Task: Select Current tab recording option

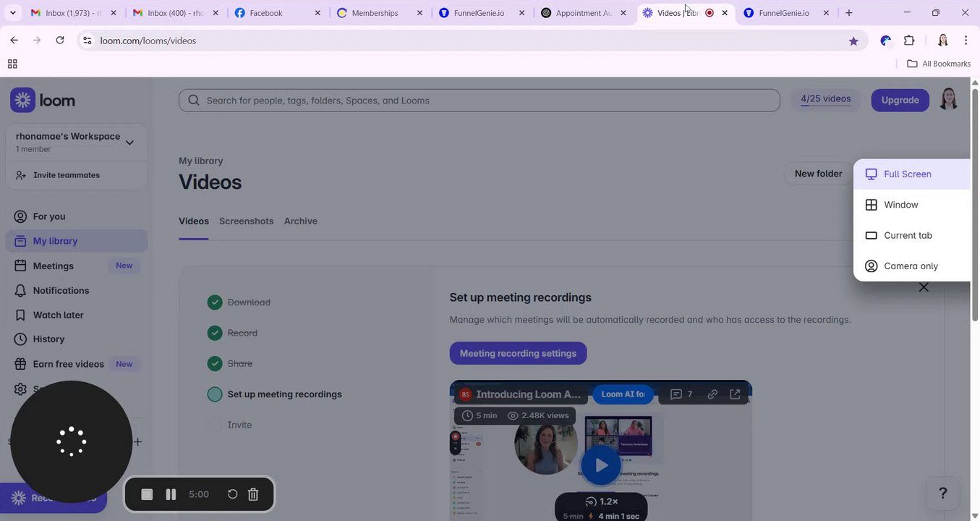Action: point(911,235)
